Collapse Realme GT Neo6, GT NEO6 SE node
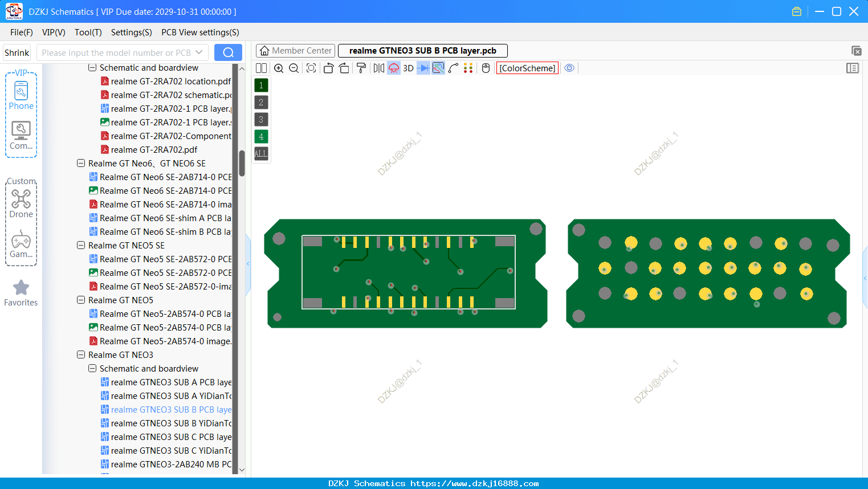 point(81,163)
